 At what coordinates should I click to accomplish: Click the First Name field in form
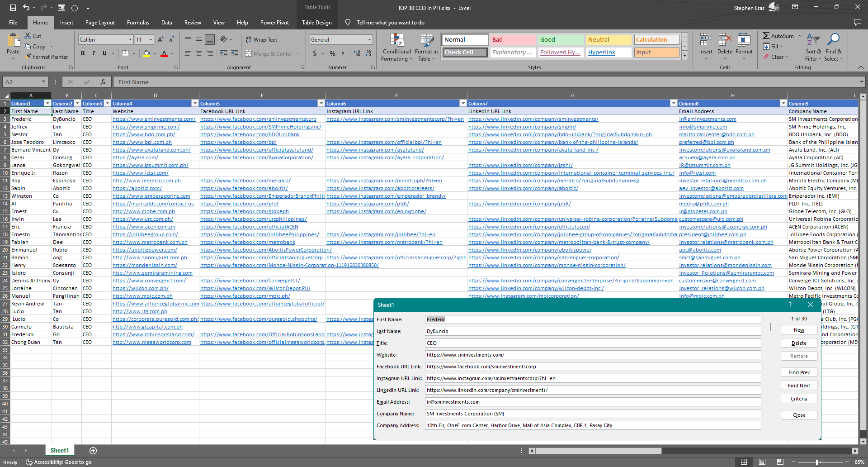pyautogui.click(x=593, y=319)
